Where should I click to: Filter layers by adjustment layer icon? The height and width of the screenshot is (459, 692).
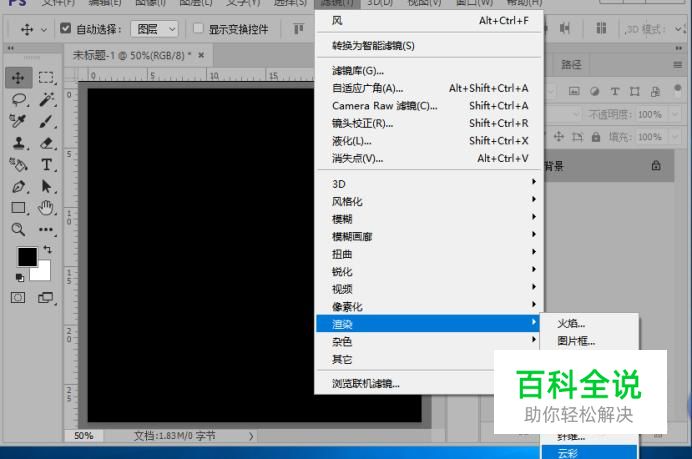pos(594,91)
